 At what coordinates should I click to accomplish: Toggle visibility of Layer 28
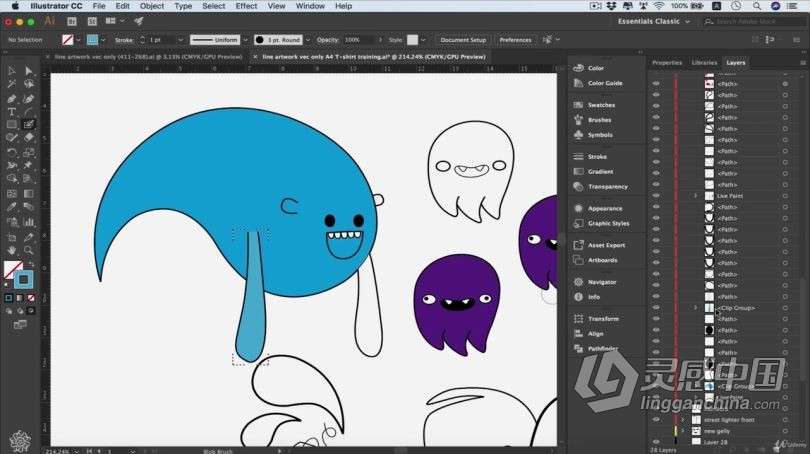tap(656, 442)
